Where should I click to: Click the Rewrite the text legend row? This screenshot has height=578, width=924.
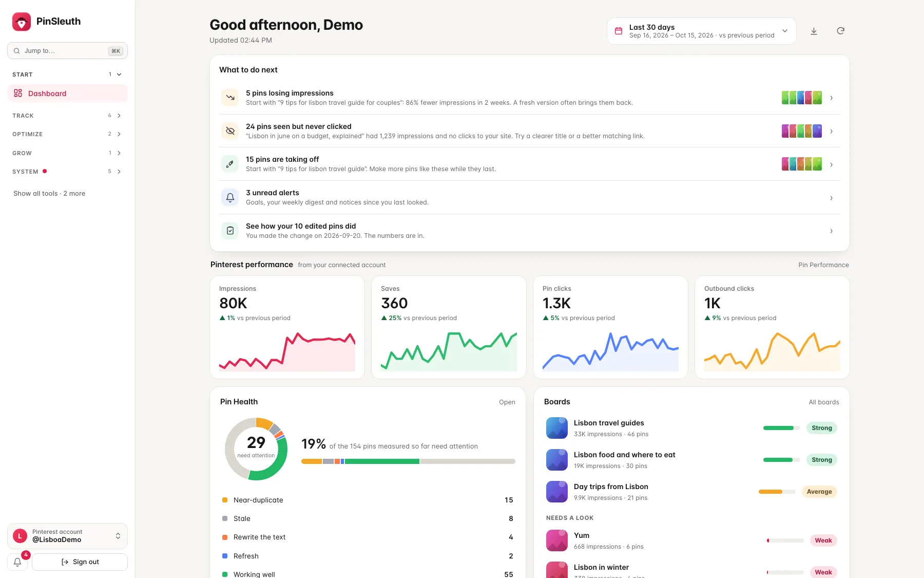[368, 537]
